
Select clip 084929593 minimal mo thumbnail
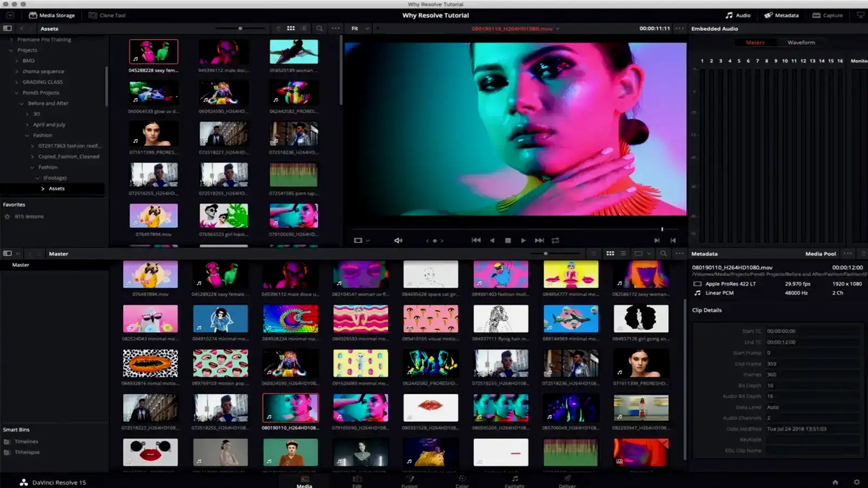[360, 319]
